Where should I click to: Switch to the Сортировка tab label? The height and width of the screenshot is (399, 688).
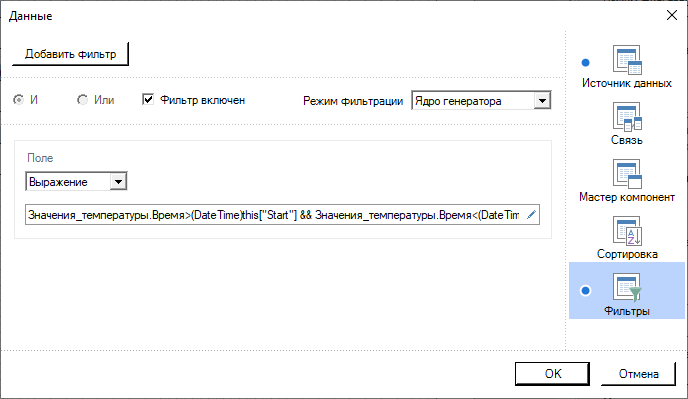627,254
